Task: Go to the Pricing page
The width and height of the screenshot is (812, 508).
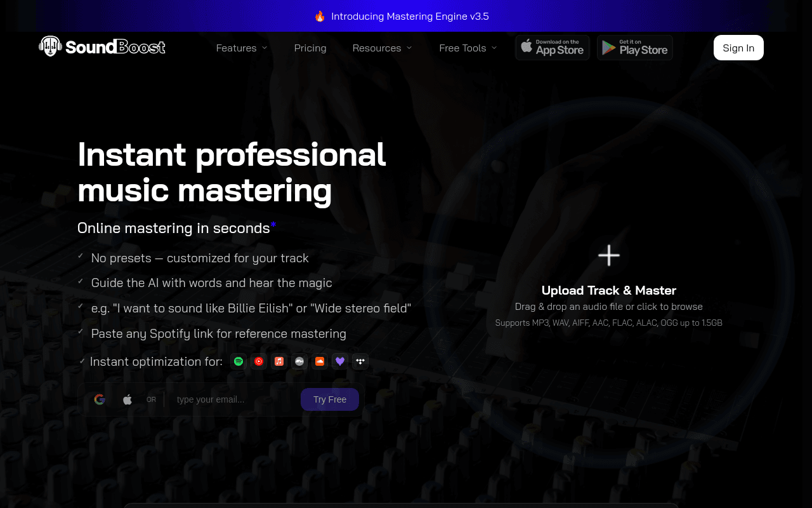Action: [x=310, y=48]
